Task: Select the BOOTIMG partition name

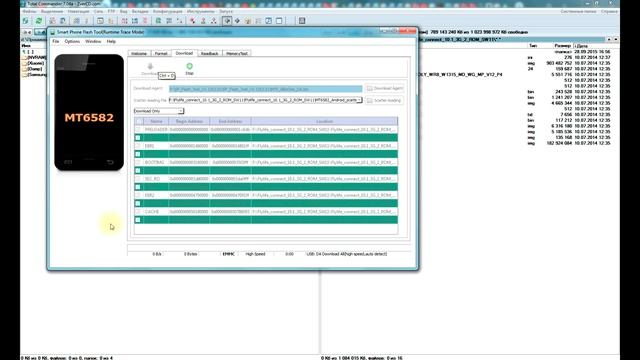Action: (x=154, y=162)
